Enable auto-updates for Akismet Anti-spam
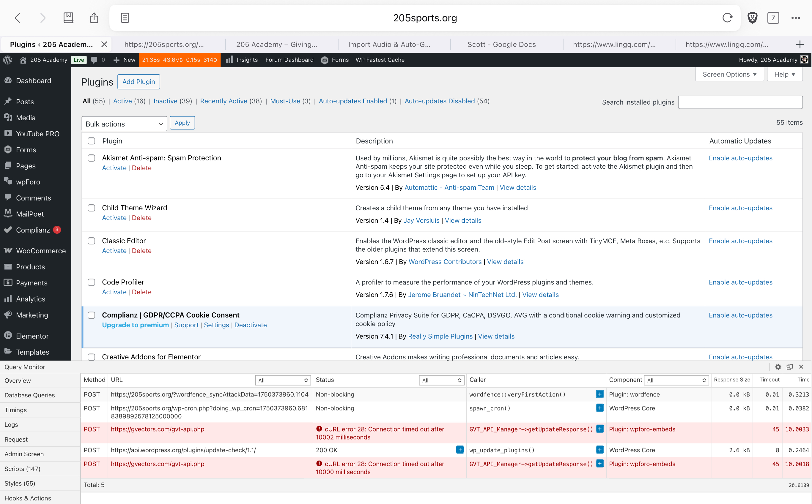This screenshot has width=812, height=504. tap(740, 158)
